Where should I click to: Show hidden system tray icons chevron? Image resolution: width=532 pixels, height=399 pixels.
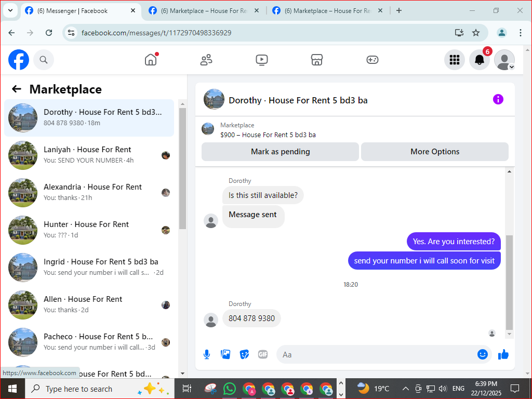point(405,389)
